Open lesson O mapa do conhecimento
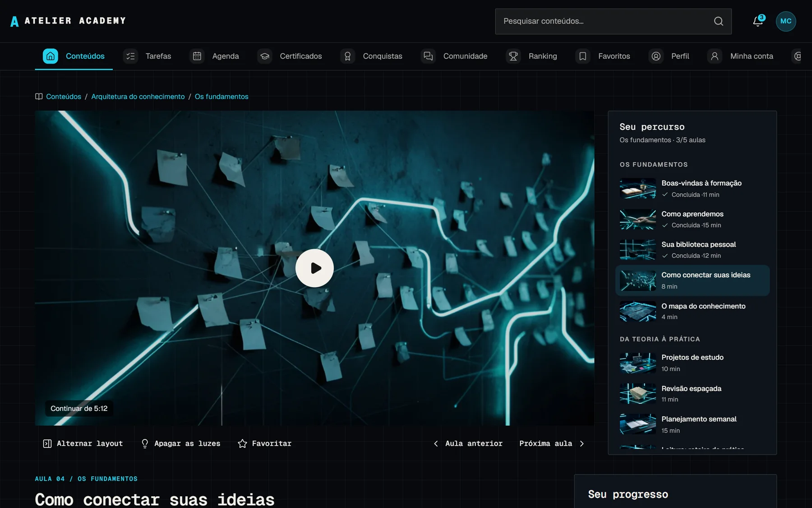 (692, 312)
